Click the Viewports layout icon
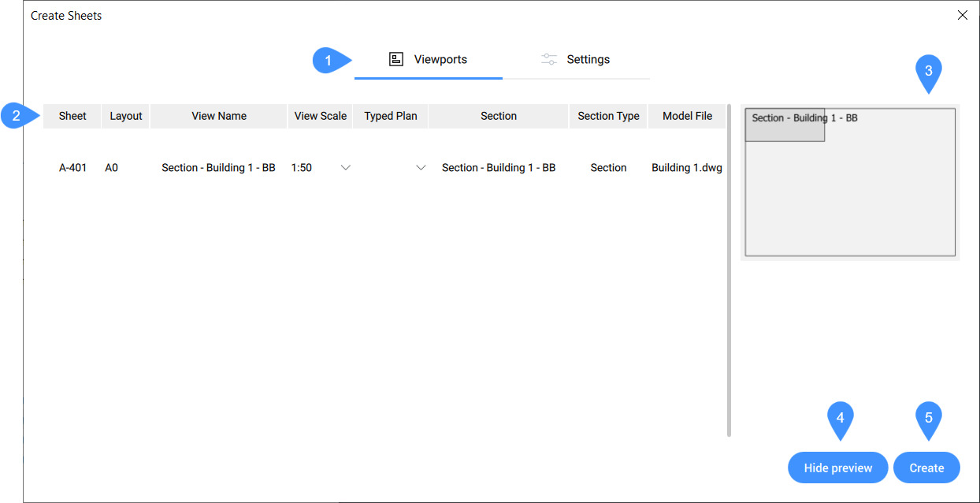This screenshot has width=980, height=503. [x=396, y=59]
